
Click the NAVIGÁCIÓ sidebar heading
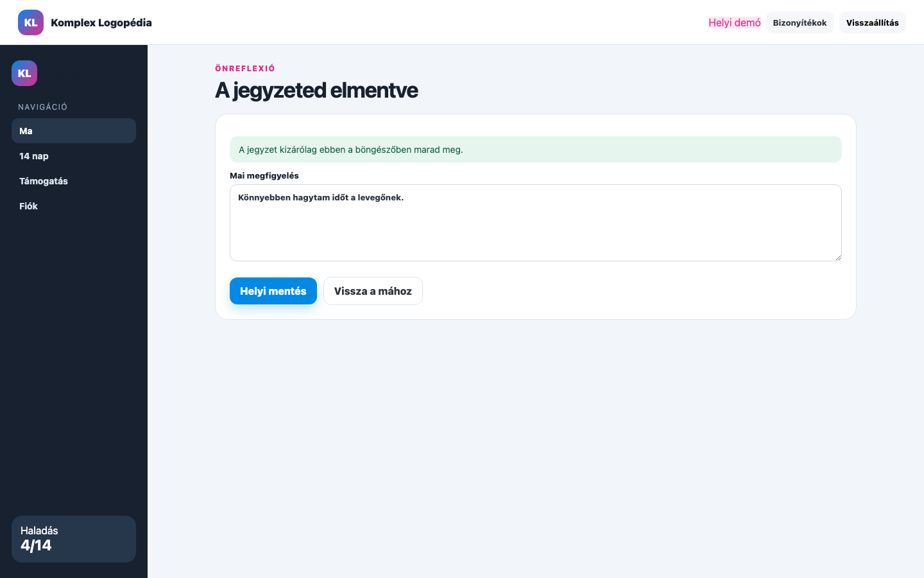tap(43, 107)
